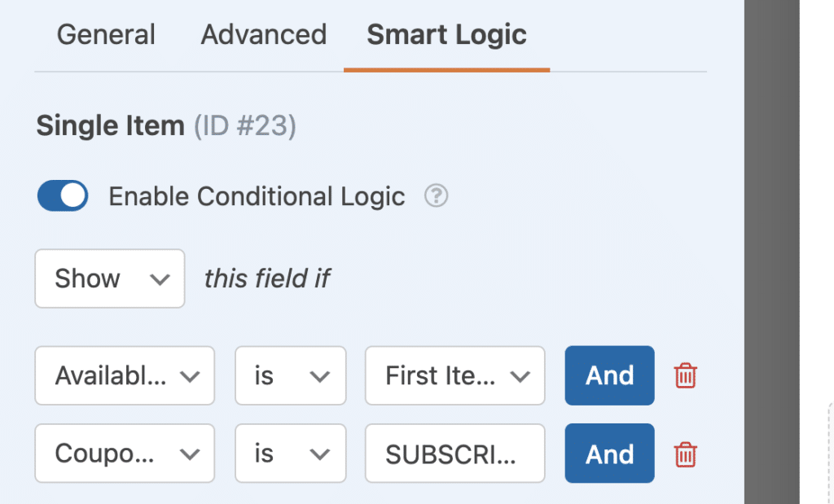Open the help tooltip for Conditional Logic
The width and height of the screenshot is (834, 504).
pyautogui.click(x=436, y=195)
